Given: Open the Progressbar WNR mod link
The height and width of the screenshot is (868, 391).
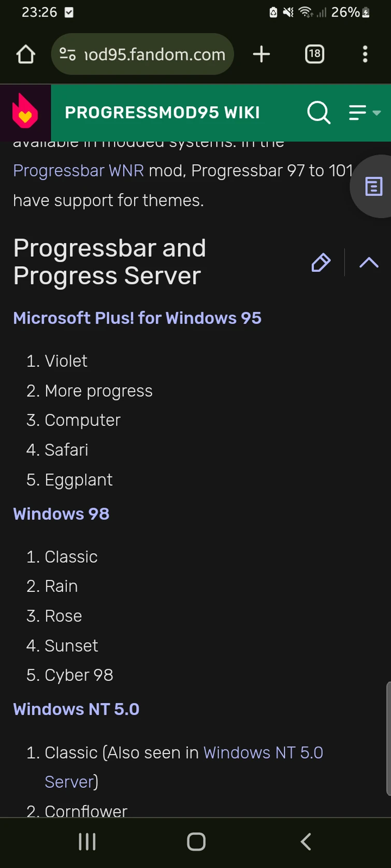Looking at the screenshot, I should coord(78,171).
